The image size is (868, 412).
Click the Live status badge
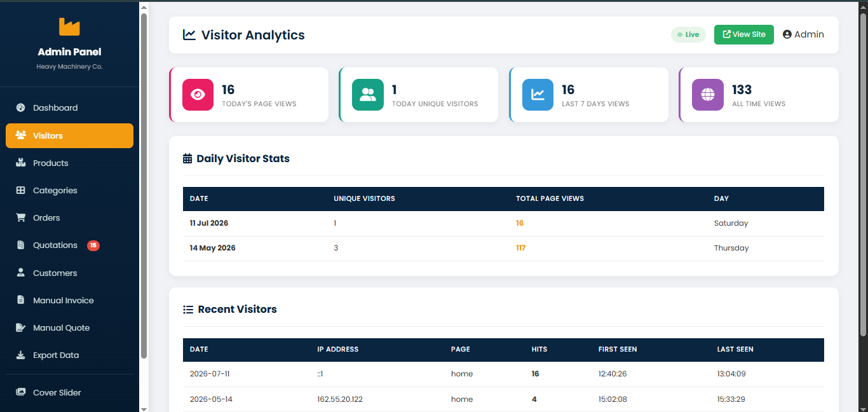[688, 34]
